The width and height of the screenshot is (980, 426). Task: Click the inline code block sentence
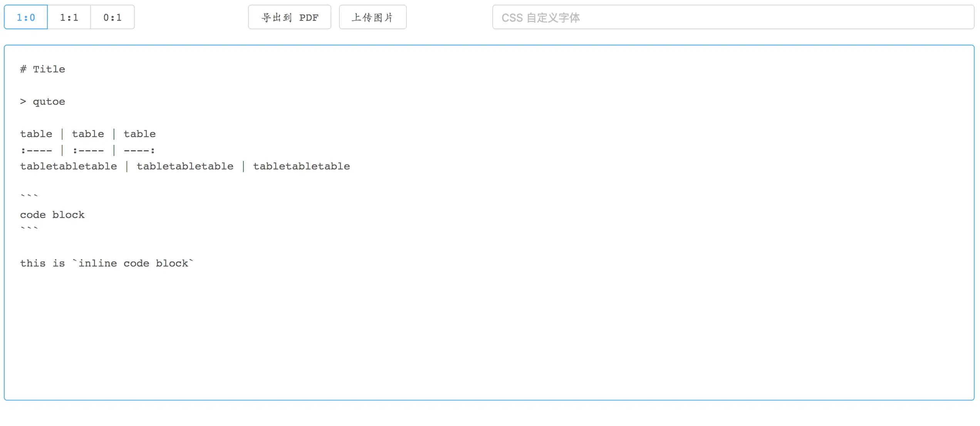coord(107,263)
